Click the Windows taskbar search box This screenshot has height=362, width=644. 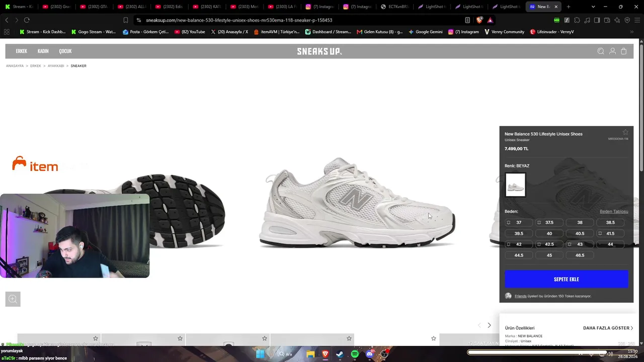tap(287, 354)
